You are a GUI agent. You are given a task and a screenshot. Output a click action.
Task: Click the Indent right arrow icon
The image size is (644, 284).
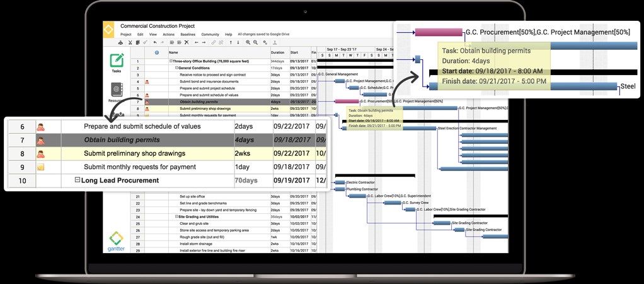204,42
